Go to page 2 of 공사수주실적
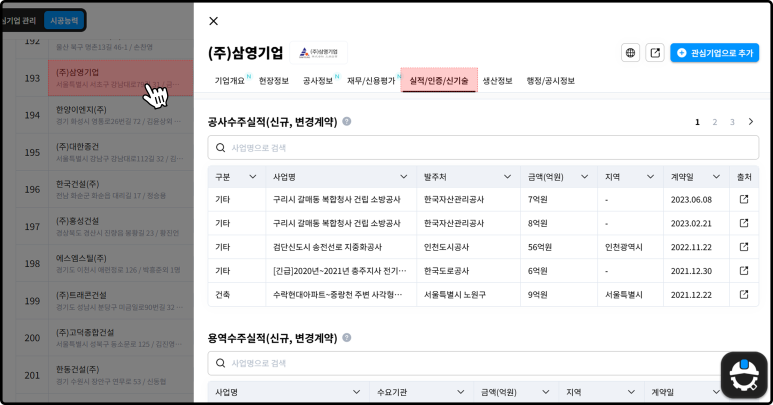 point(714,122)
